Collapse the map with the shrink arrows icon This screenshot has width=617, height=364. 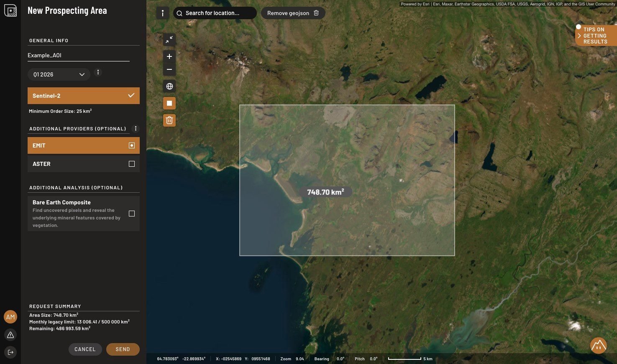(x=169, y=40)
